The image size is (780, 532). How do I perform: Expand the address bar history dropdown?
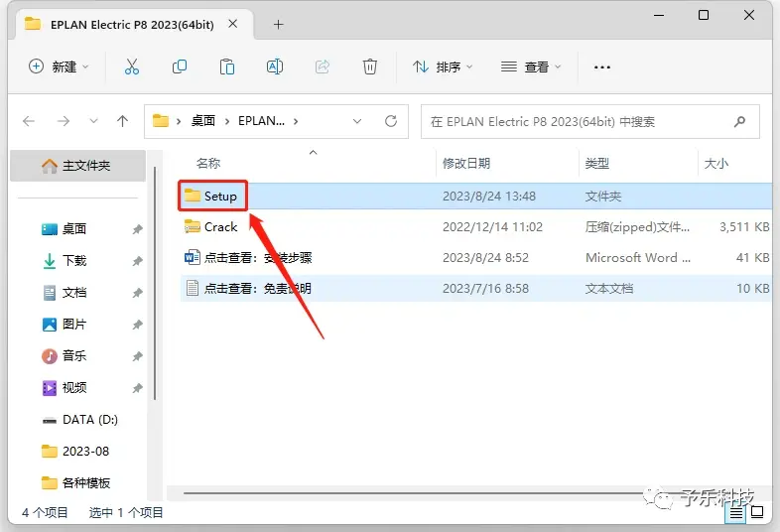pyautogui.click(x=356, y=121)
